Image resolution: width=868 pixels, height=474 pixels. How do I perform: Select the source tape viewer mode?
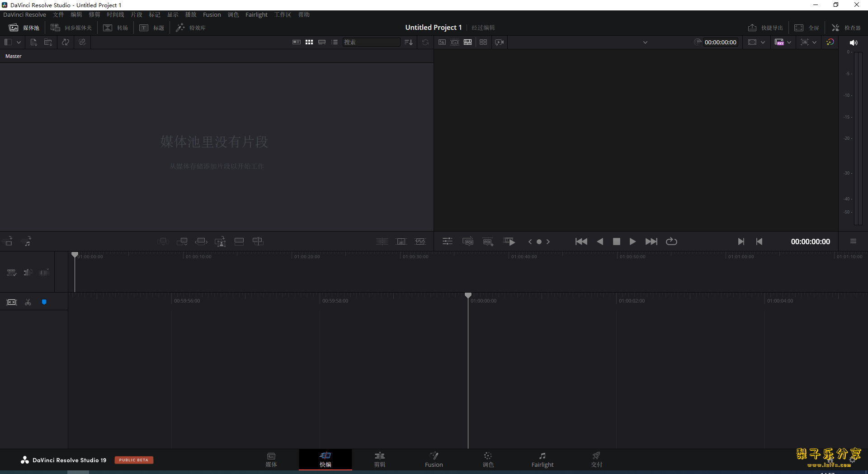[455, 42]
